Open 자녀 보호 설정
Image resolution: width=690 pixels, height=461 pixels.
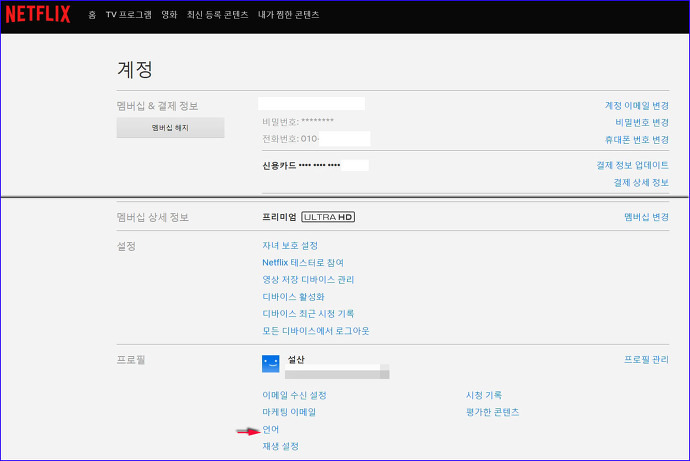coord(290,245)
